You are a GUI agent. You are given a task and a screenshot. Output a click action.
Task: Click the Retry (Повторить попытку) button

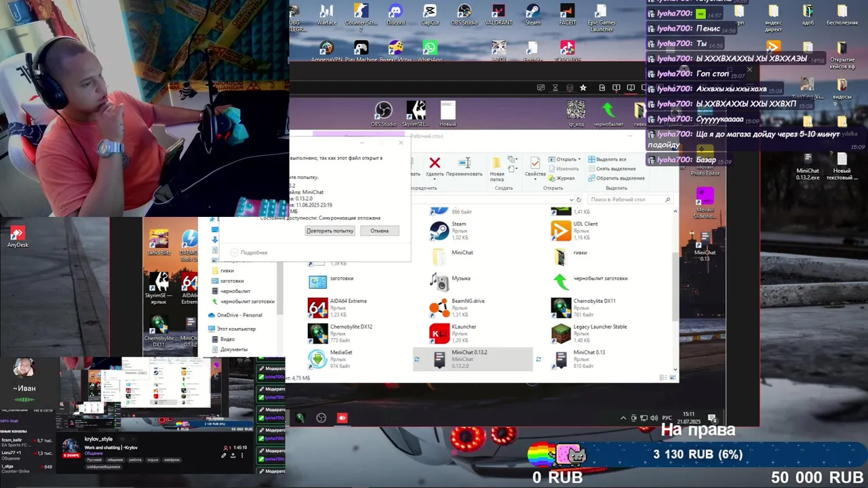point(330,230)
